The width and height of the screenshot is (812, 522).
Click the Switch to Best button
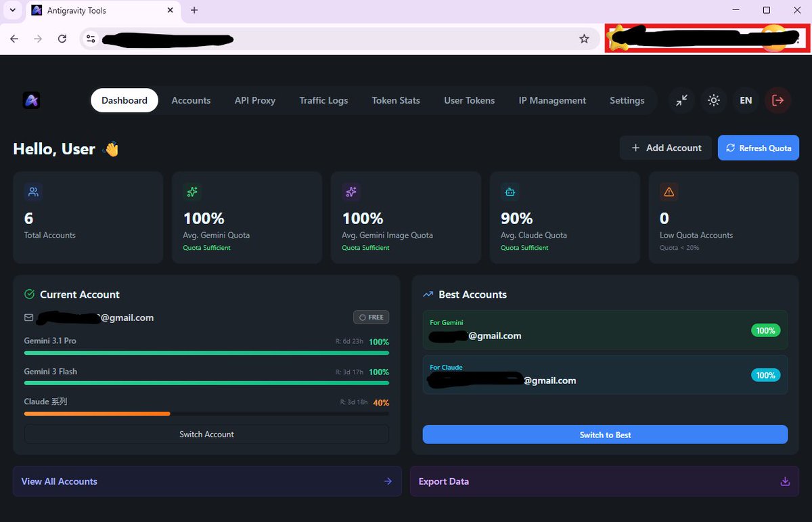pos(605,435)
